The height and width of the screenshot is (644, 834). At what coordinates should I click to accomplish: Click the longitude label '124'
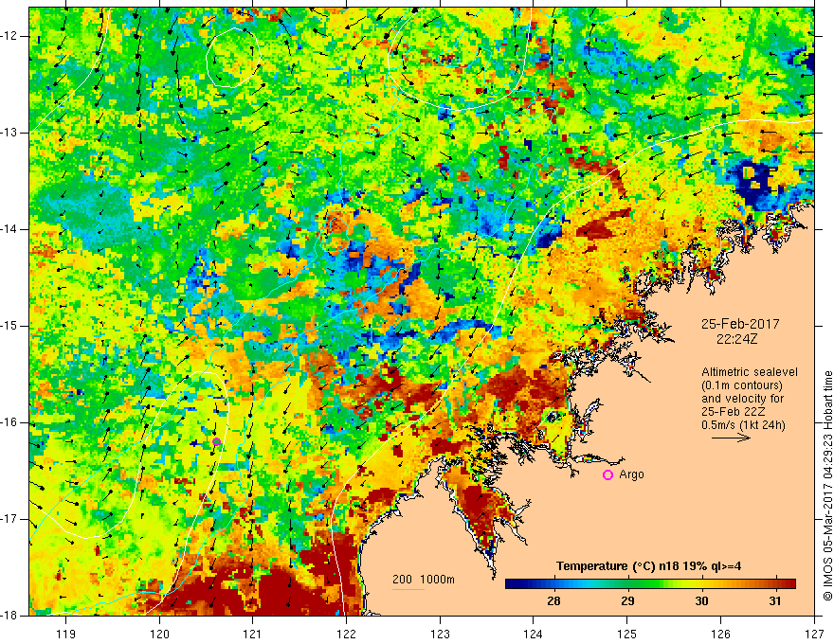534,634
